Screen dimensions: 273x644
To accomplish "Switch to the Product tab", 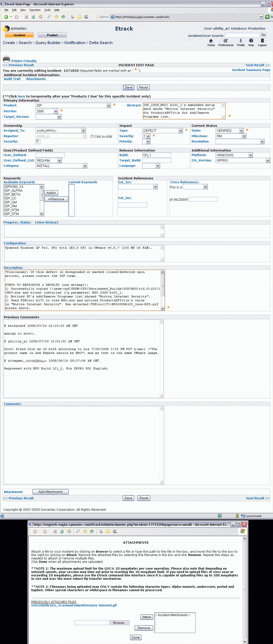I will click(52, 35).
